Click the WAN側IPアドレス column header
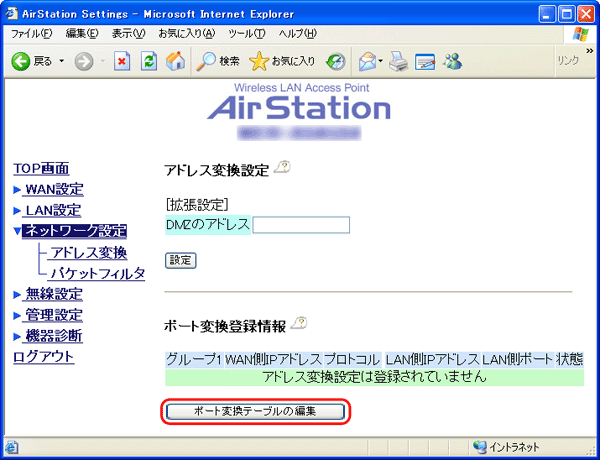Image resolution: width=600 pixels, height=460 pixels. tap(273, 360)
